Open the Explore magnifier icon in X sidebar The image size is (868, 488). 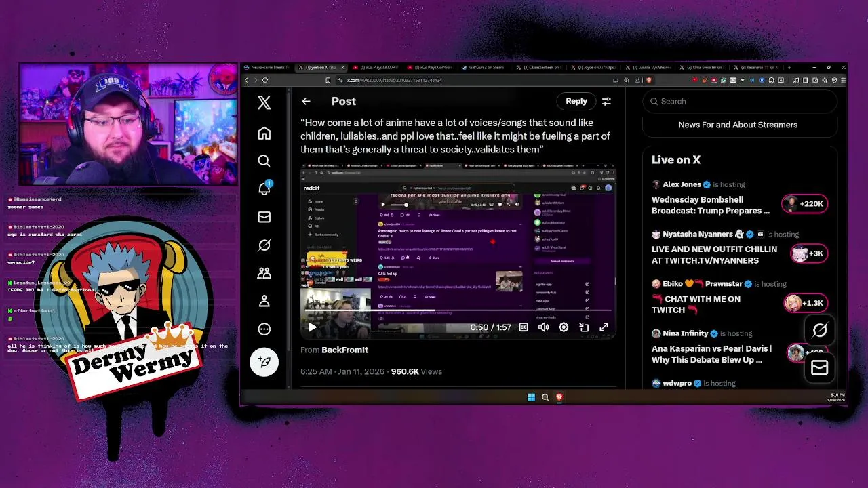coord(264,161)
